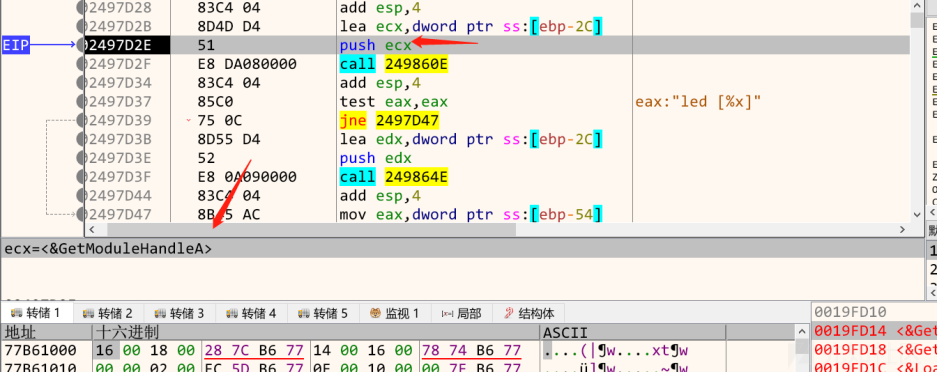Click opcode bytes E8 0A090000
The width and height of the screenshot is (937, 372).
coord(247,177)
